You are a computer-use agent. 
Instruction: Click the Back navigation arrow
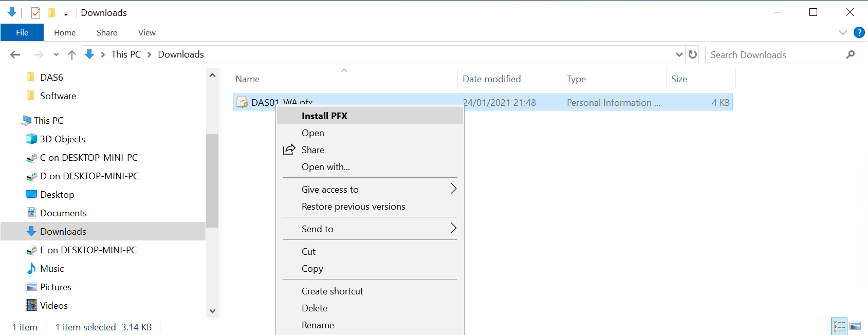[x=15, y=54]
